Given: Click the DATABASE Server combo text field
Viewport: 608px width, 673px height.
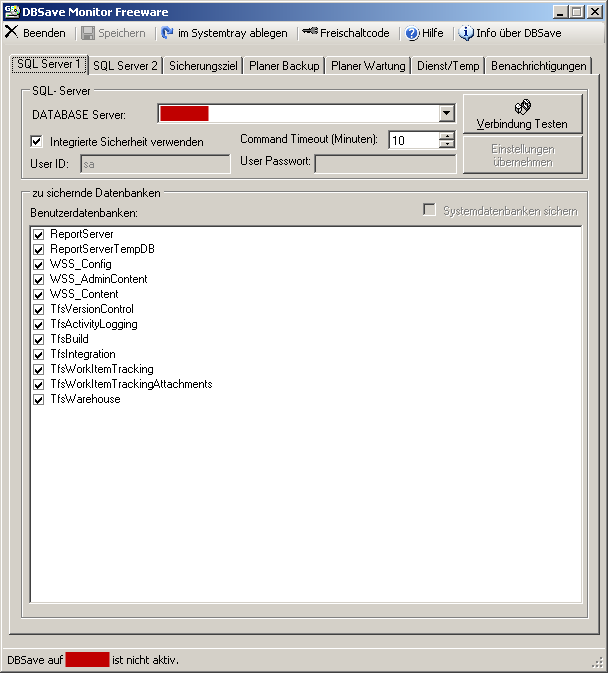Looking at the screenshot, I should click(299, 114).
